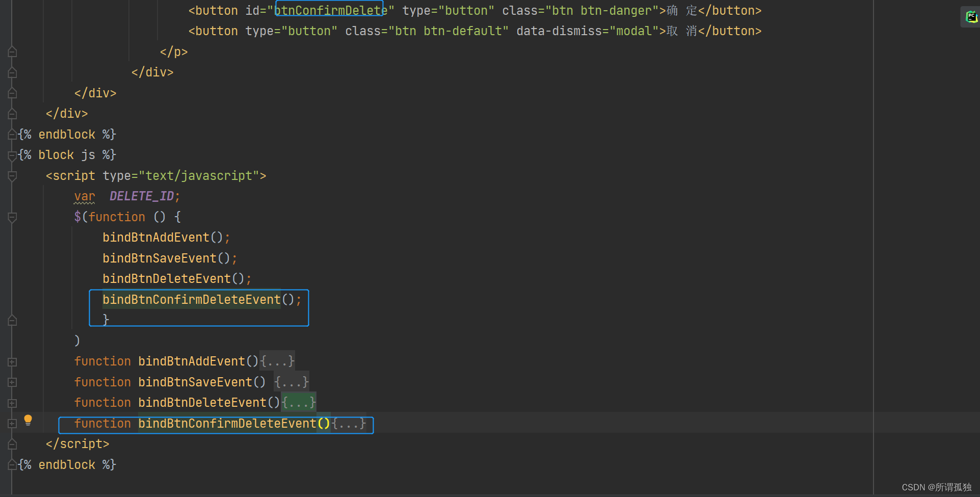This screenshot has width=980, height=497.
Task: Click gutter plus beside bindBtnAddEvent function
Action: click(12, 362)
